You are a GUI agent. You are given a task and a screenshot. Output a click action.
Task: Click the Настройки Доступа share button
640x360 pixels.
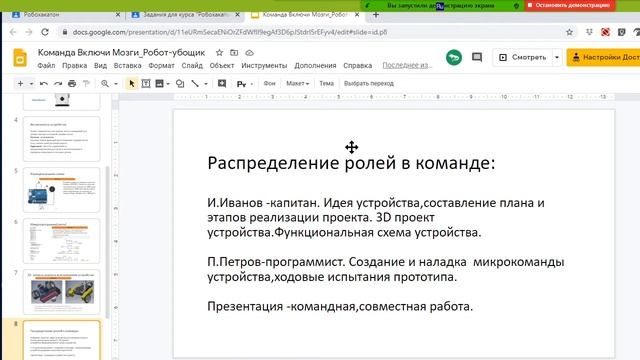[x=603, y=58]
